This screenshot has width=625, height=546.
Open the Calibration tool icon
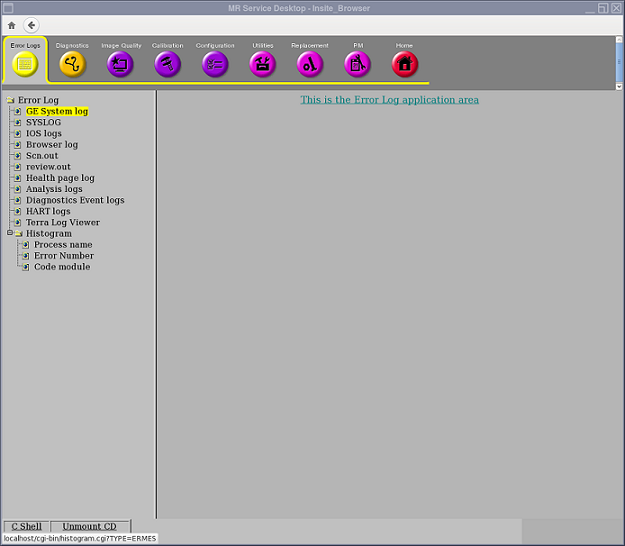pos(167,64)
